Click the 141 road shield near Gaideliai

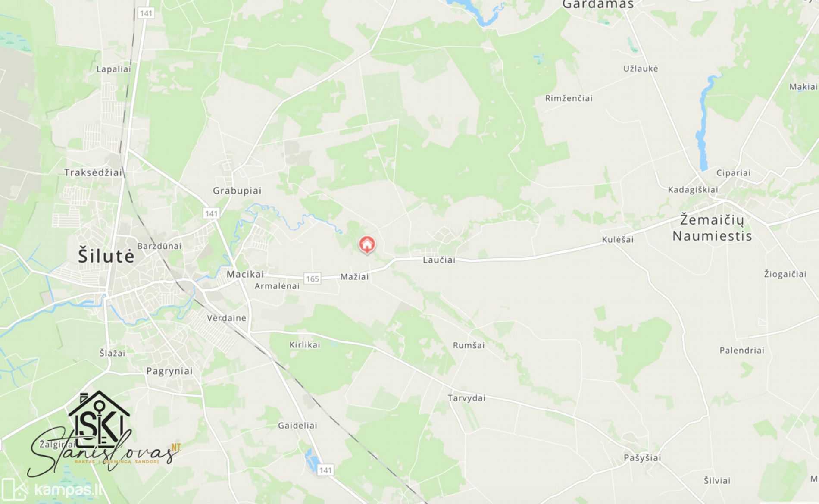(325, 470)
